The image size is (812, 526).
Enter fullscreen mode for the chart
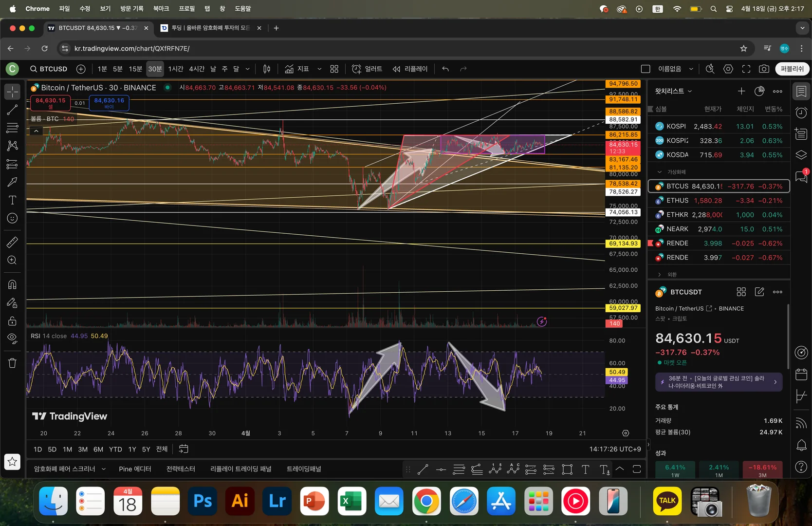(746, 69)
